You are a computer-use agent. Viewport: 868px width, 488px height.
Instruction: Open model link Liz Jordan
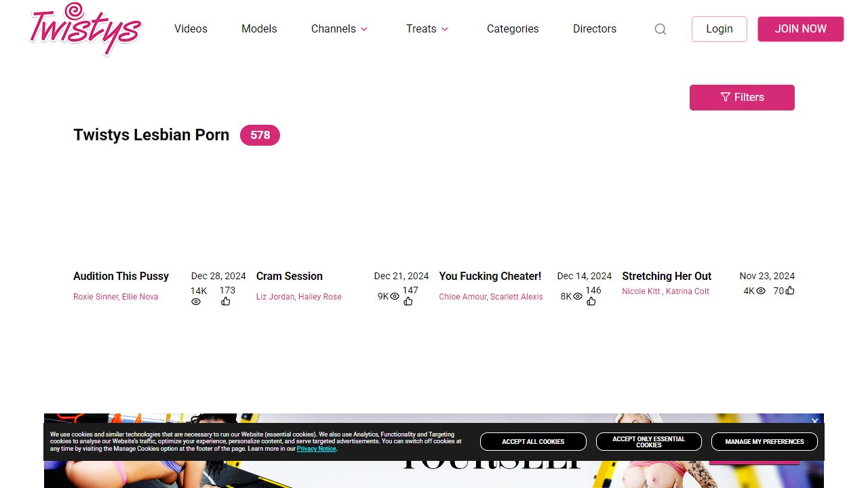[275, 297]
